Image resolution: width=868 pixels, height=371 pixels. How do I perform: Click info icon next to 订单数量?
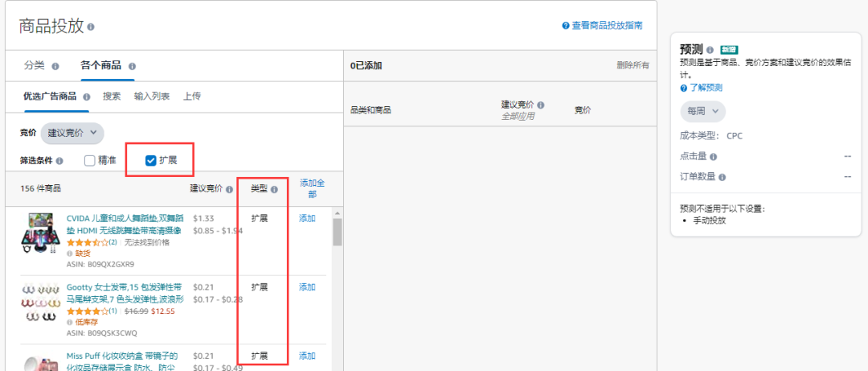[723, 177]
